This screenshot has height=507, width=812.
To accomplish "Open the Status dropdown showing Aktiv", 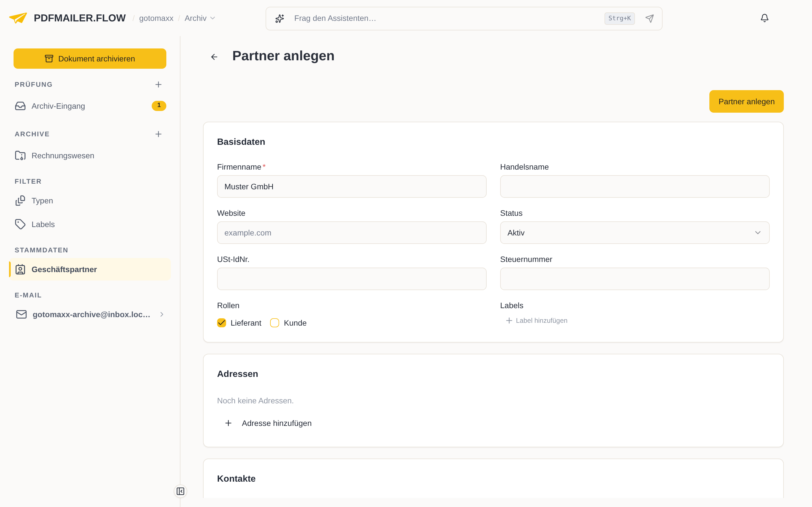I will tap(634, 233).
